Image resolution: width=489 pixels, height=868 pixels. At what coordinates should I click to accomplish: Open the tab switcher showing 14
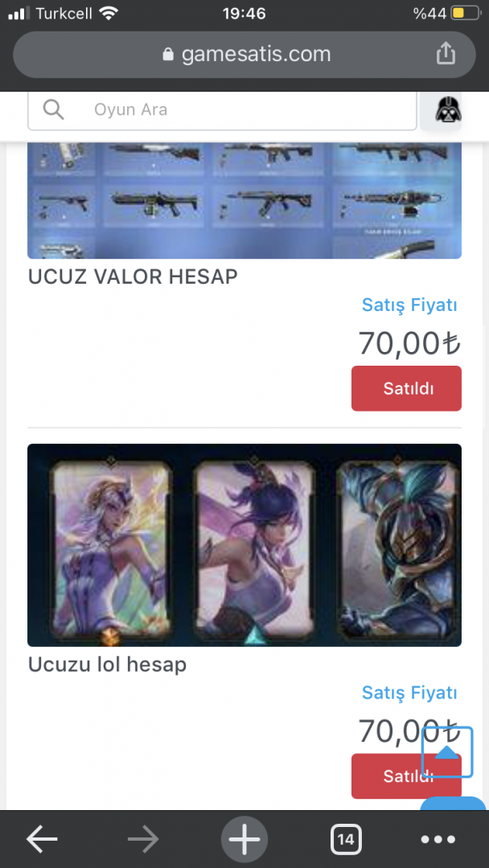pyautogui.click(x=346, y=840)
